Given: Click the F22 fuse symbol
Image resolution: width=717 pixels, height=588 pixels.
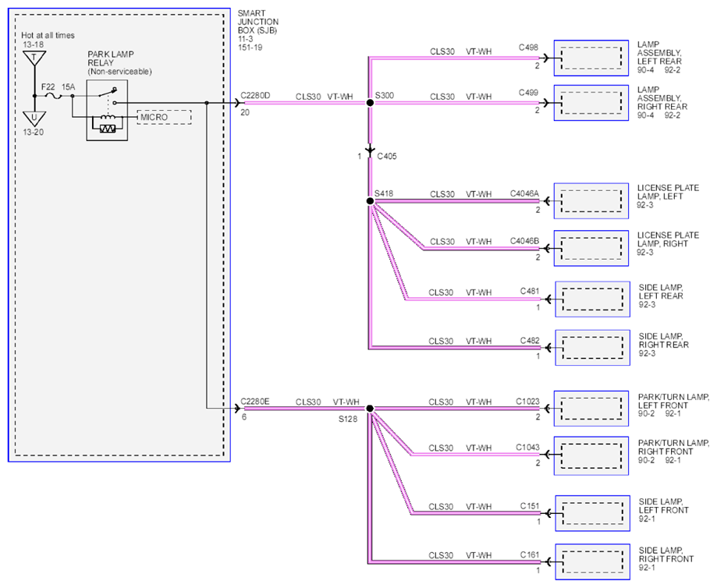Looking at the screenshot, I should [x=54, y=96].
